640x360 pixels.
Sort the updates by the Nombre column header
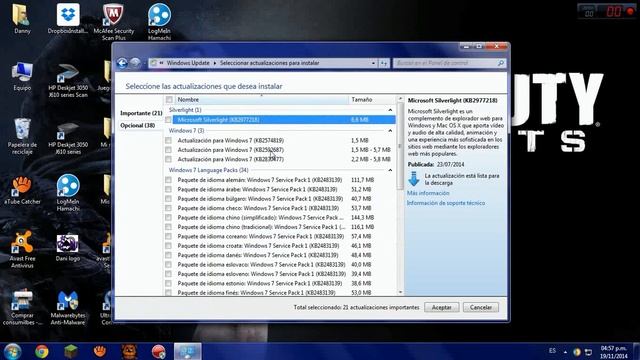click(x=261, y=100)
